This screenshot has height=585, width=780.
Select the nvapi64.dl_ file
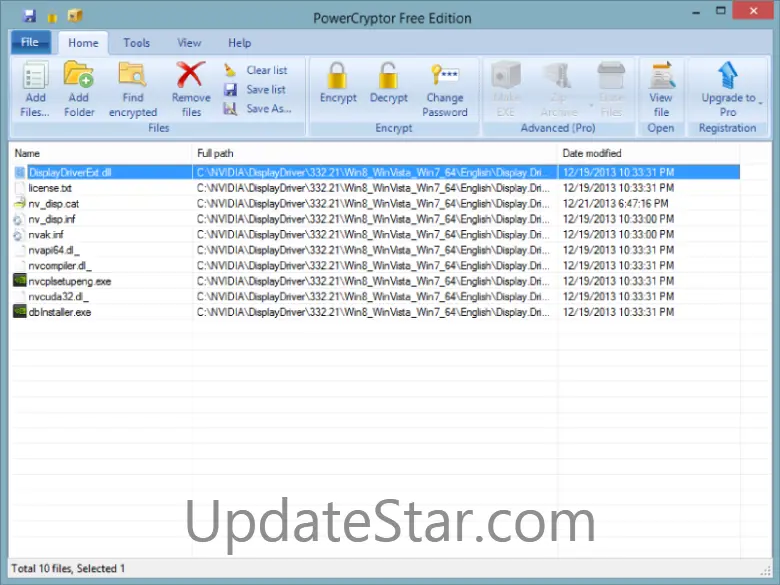coord(54,250)
